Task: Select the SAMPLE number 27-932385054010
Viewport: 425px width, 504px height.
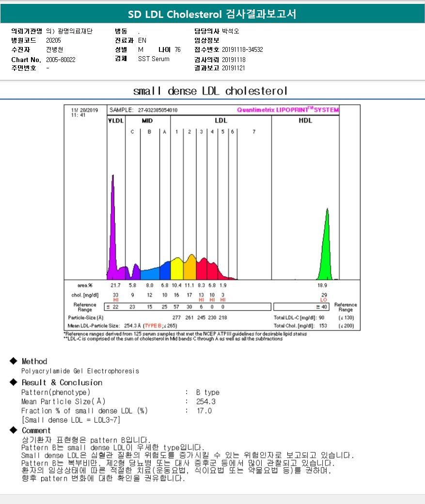Action: (x=158, y=110)
